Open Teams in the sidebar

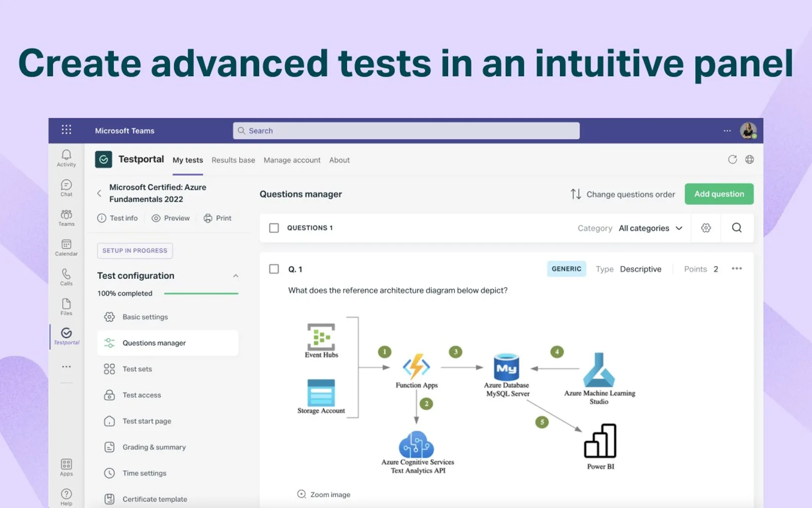pyautogui.click(x=66, y=217)
